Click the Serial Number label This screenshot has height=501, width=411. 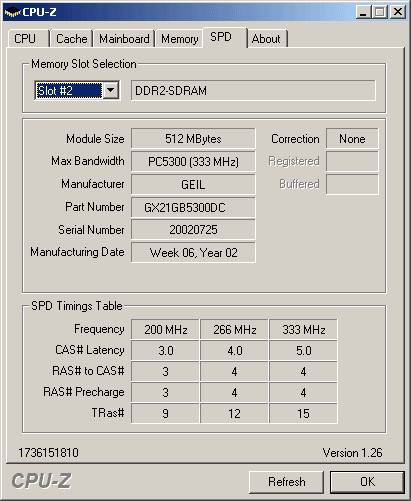(x=91, y=230)
